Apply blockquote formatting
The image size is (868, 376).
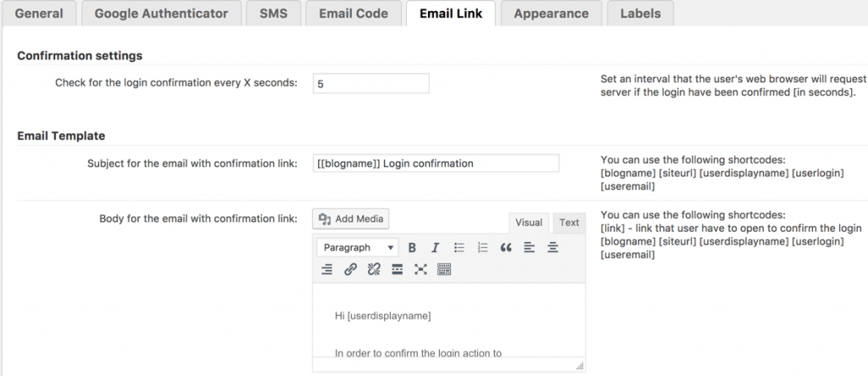(x=506, y=248)
